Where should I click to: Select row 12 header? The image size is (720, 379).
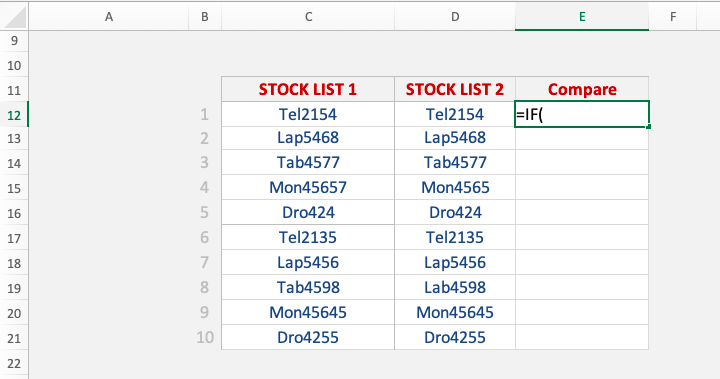point(14,114)
